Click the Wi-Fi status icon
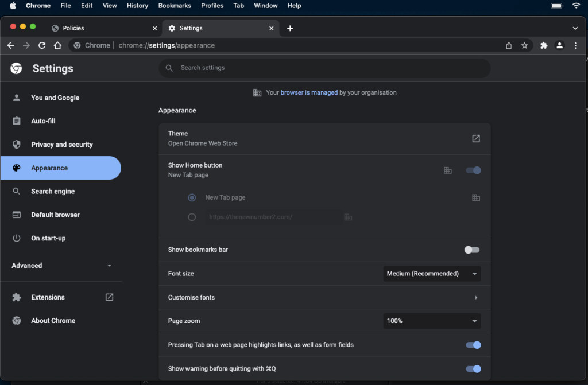 point(577,6)
